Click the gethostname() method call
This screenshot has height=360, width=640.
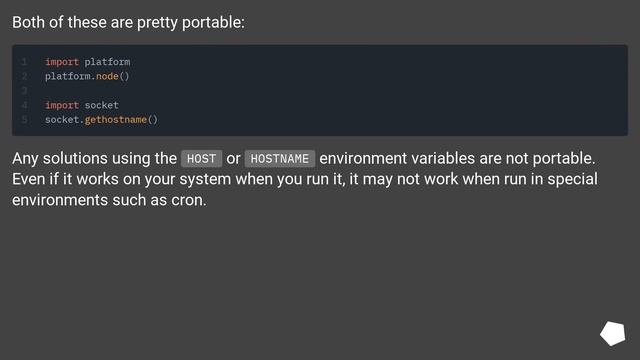coord(121,120)
